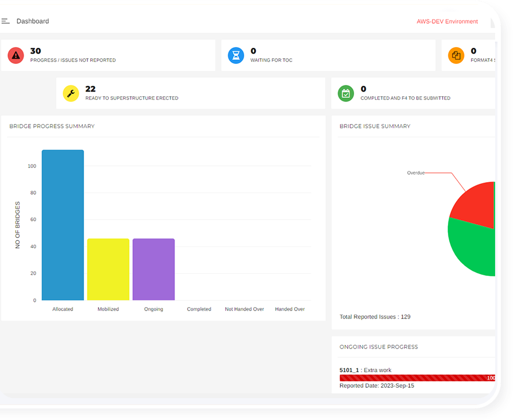Image resolution: width=513 pixels, height=420 pixels.
Task: Click the Handed Over axis label
Action: click(290, 309)
